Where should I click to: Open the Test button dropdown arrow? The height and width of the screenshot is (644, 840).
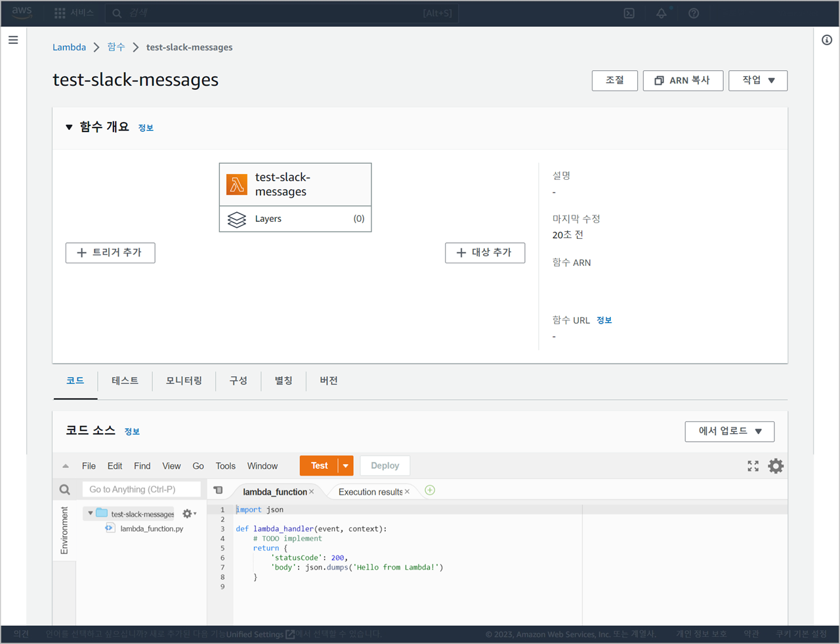346,466
